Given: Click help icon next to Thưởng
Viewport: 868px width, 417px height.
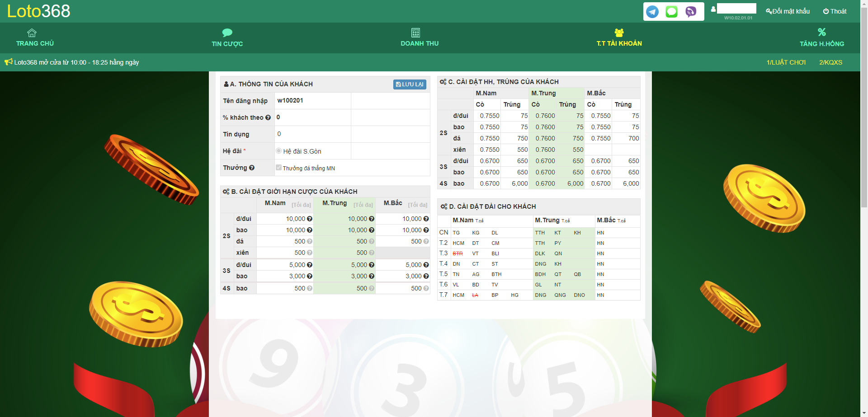Looking at the screenshot, I should 252,168.
